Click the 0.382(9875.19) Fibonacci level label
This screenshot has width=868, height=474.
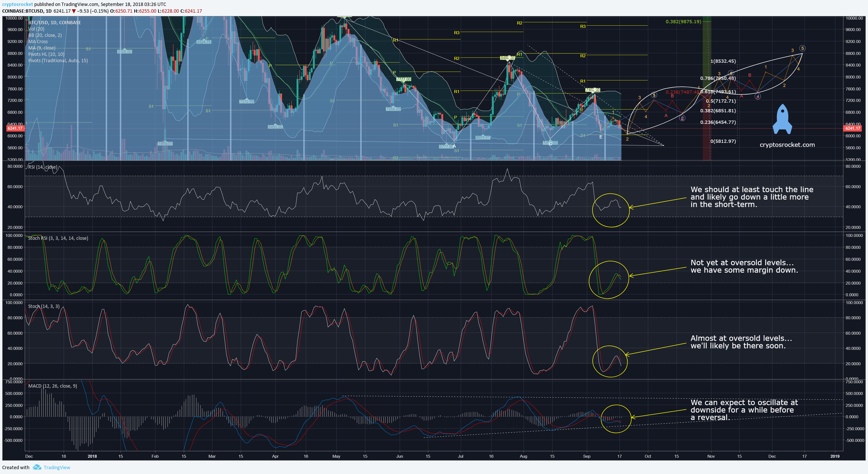pos(683,22)
